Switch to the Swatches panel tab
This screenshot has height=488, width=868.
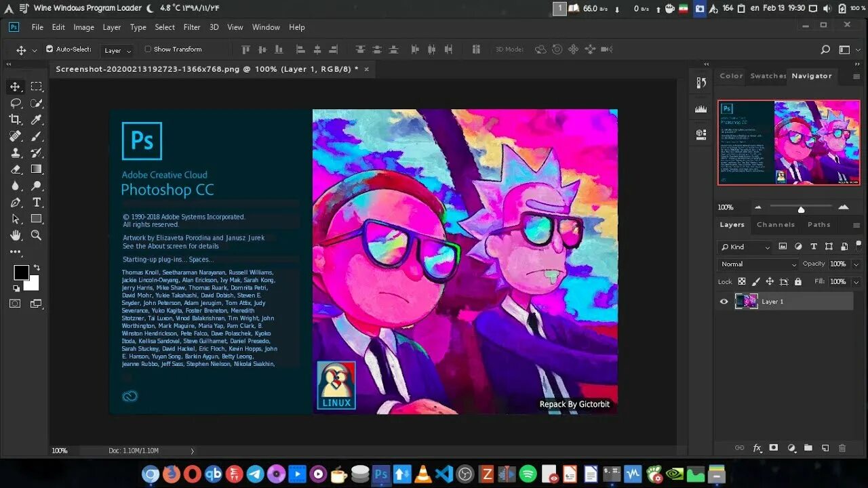[768, 76]
